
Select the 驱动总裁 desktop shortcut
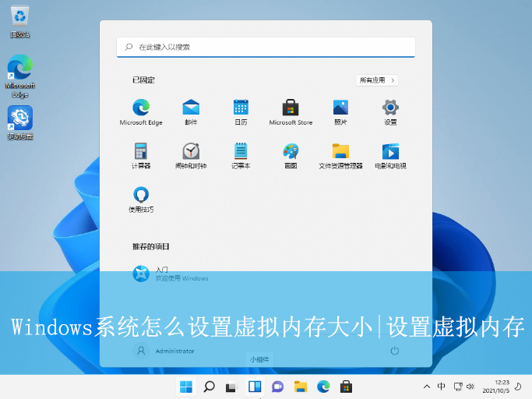pos(20,122)
